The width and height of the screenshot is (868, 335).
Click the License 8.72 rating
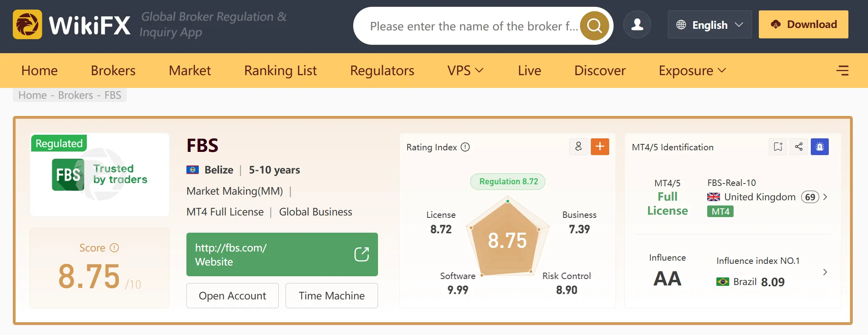(441, 222)
